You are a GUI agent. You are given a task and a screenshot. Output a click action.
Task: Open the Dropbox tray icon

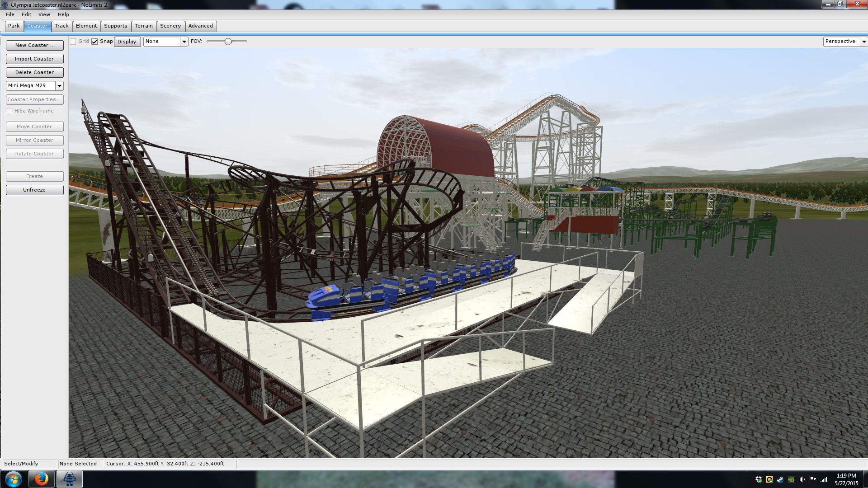coord(759,479)
